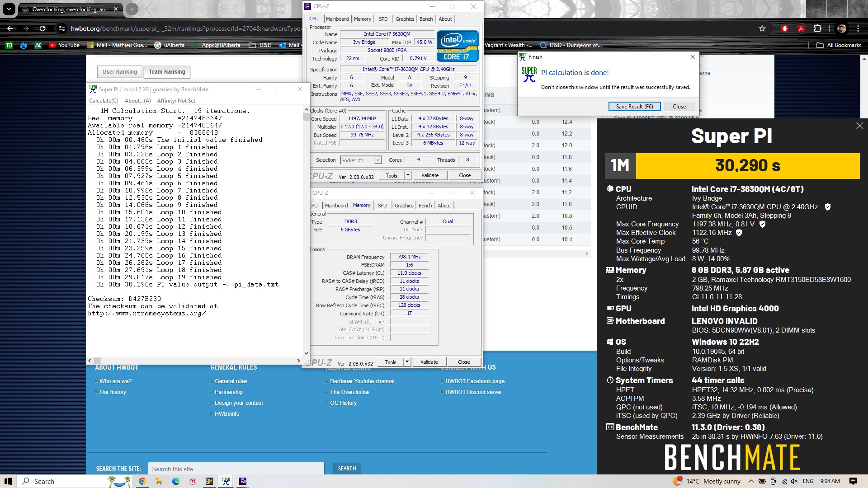Open the YouTube bookmark

point(64,45)
